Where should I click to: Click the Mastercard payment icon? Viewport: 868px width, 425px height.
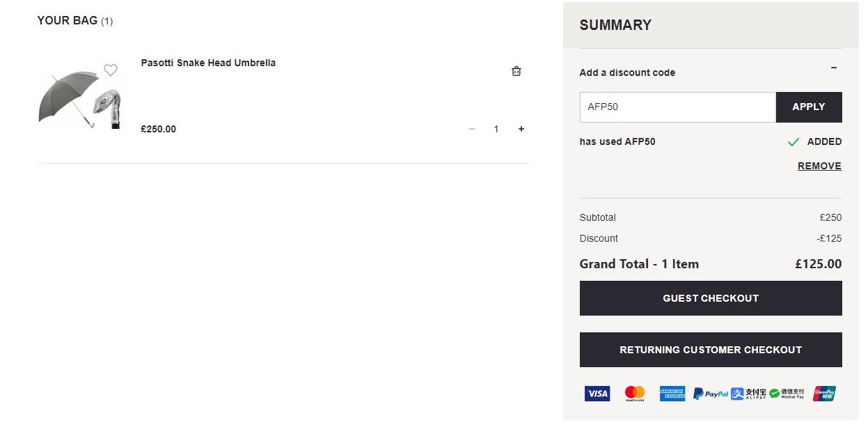pyautogui.click(x=635, y=394)
